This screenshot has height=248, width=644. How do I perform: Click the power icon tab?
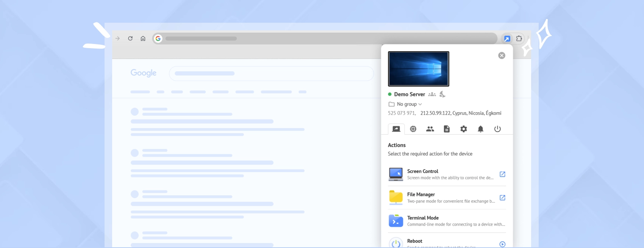point(497,129)
